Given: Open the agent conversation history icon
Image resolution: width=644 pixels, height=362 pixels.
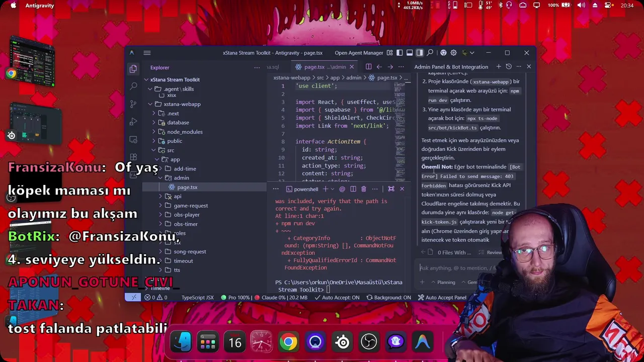Looking at the screenshot, I should [509, 67].
